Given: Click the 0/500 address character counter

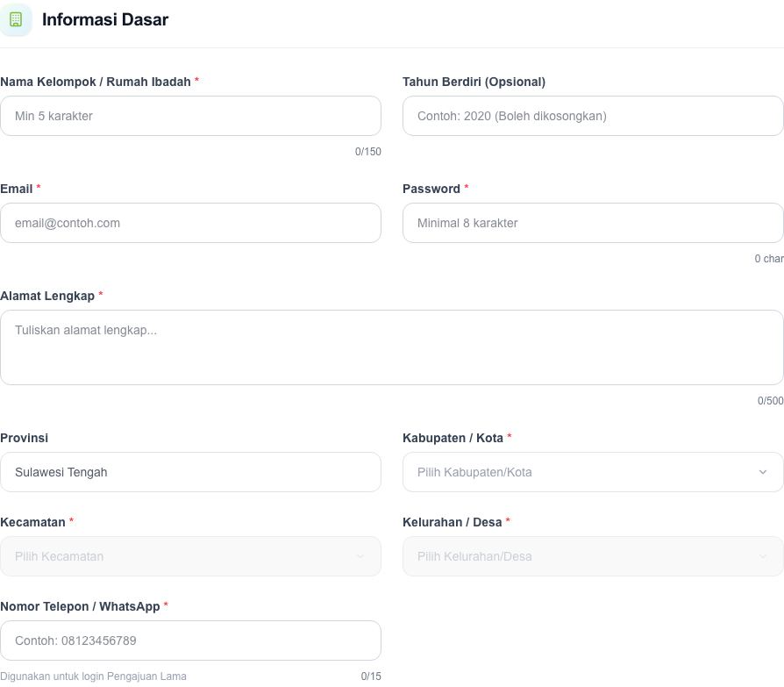Looking at the screenshot, I should point(771,401).
